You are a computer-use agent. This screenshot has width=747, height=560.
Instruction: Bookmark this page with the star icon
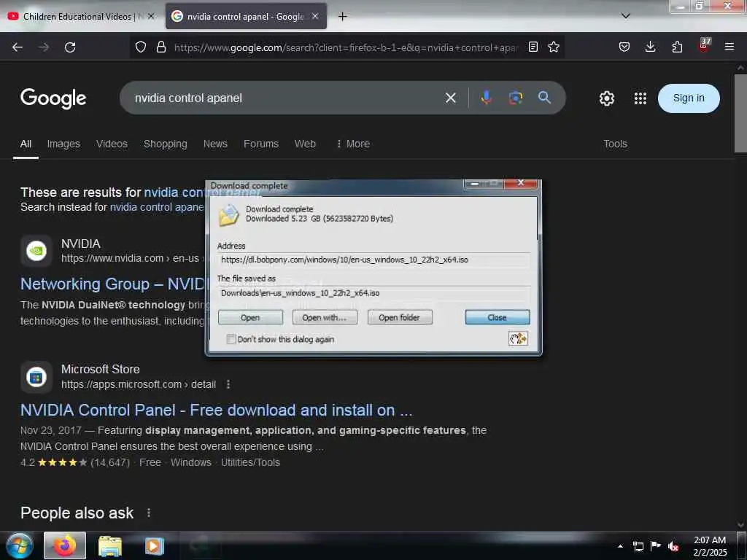554,47
